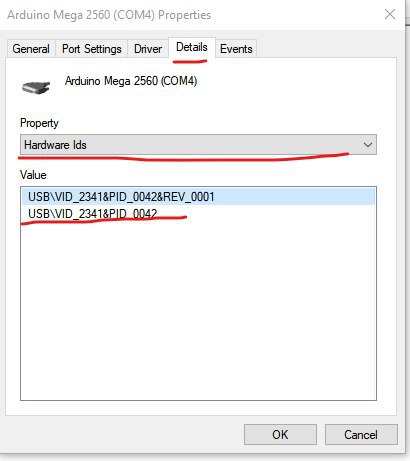The image size is (410, 461).
Task: Switch to the General tab
Action: [31, 49]
